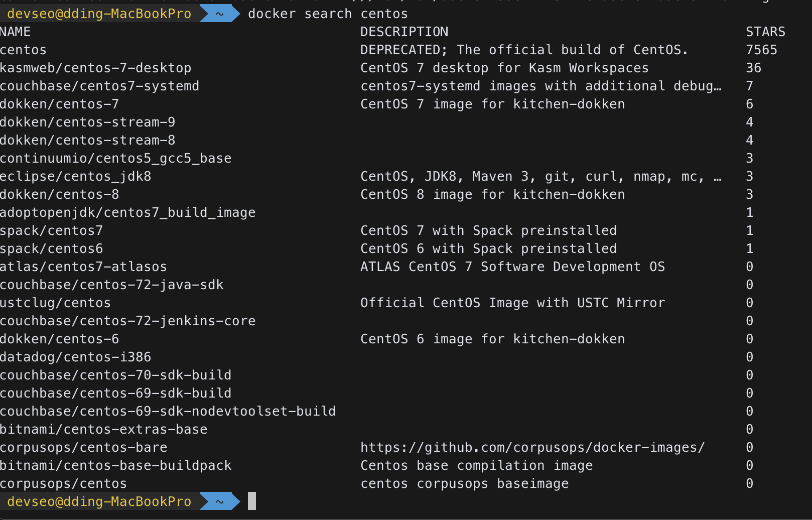Click the 36 stars value for kasmweb
Viewport: 812px width, 520px height.
point(753,68)
